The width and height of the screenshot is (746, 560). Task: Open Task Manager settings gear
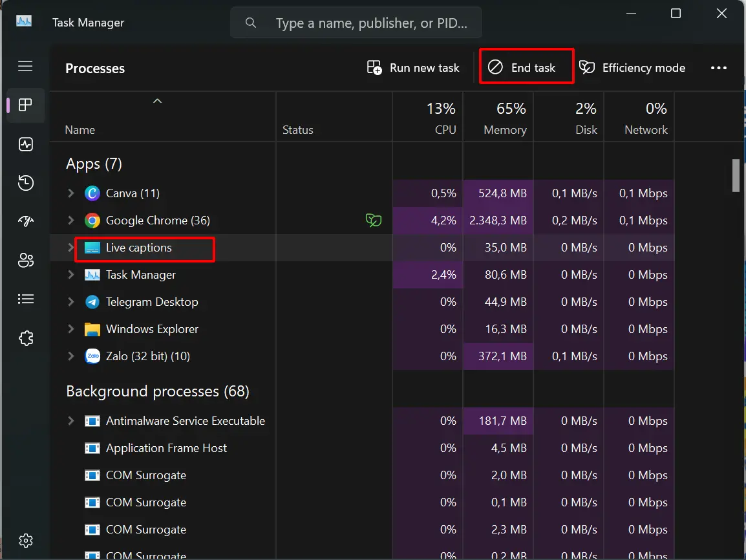point(26,541)
